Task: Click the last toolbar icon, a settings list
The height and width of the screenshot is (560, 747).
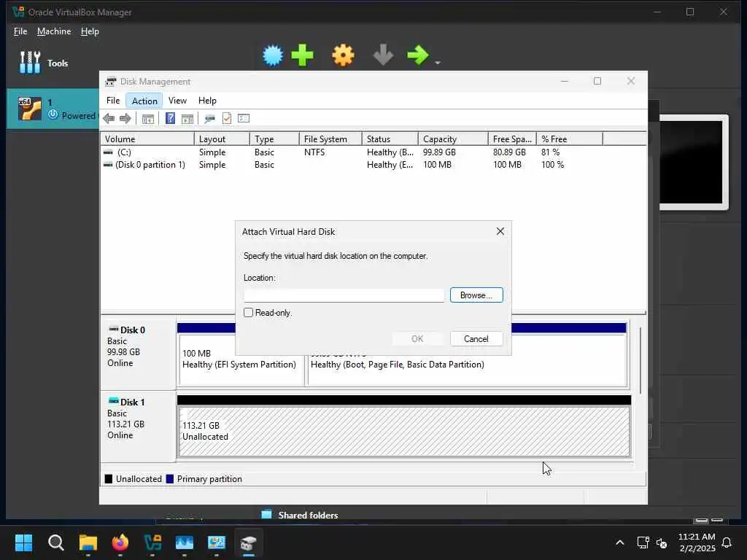Action: pyautogui.click(x=244, y=118)
